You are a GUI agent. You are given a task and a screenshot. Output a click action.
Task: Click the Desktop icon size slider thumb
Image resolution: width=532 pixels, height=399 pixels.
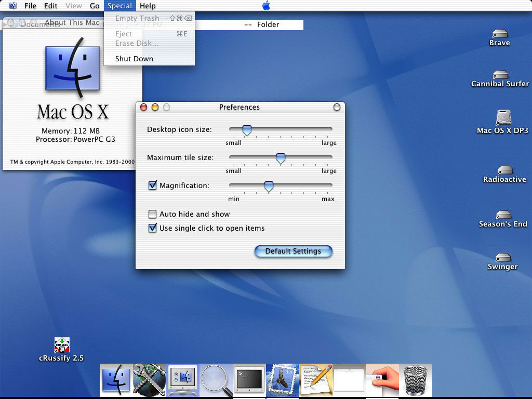point(247,130)
